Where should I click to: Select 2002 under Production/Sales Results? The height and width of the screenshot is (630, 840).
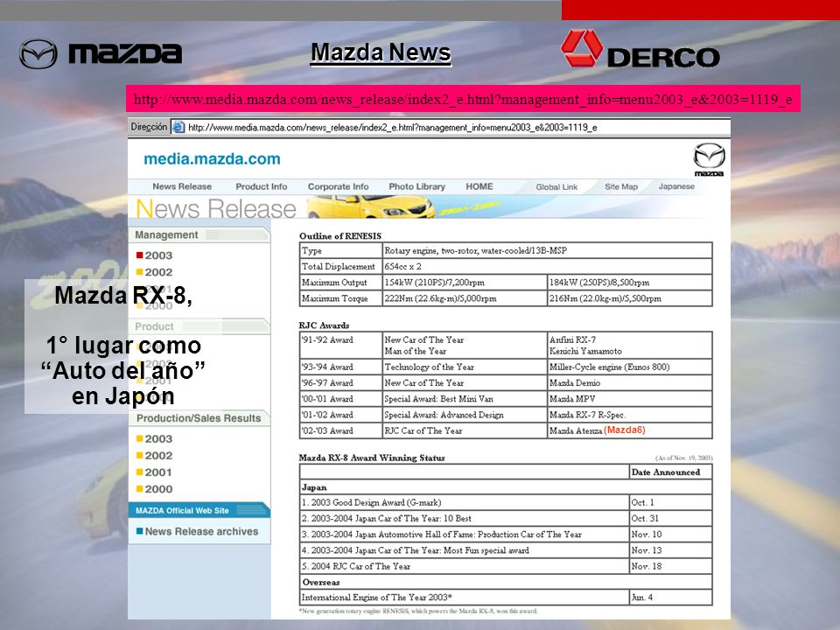tap(154, 455)
